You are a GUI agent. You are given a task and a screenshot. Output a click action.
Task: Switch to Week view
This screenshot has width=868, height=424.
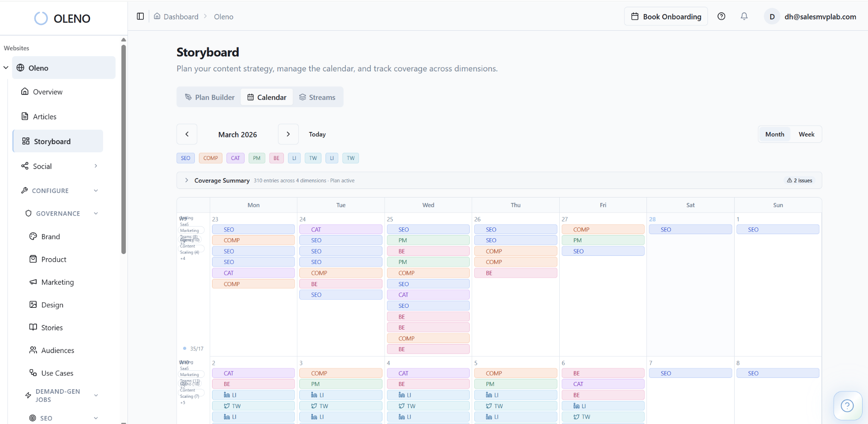pyautogui.click(x=807, y=134)
